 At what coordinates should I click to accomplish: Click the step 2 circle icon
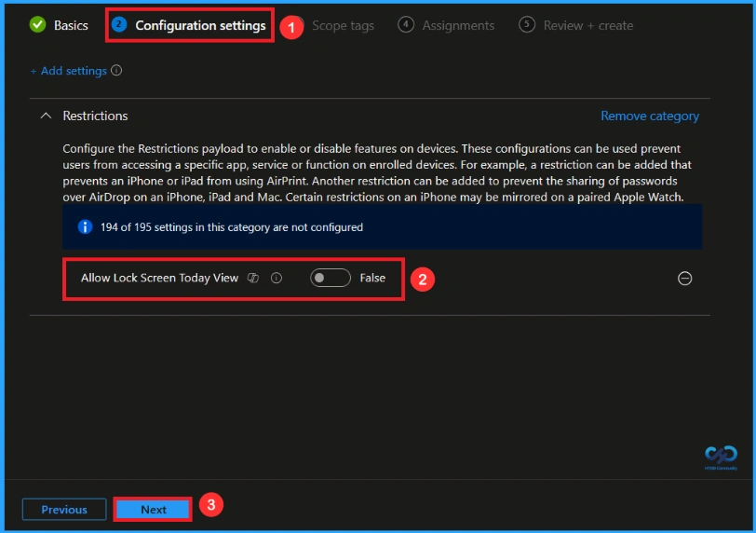(119, 24)
